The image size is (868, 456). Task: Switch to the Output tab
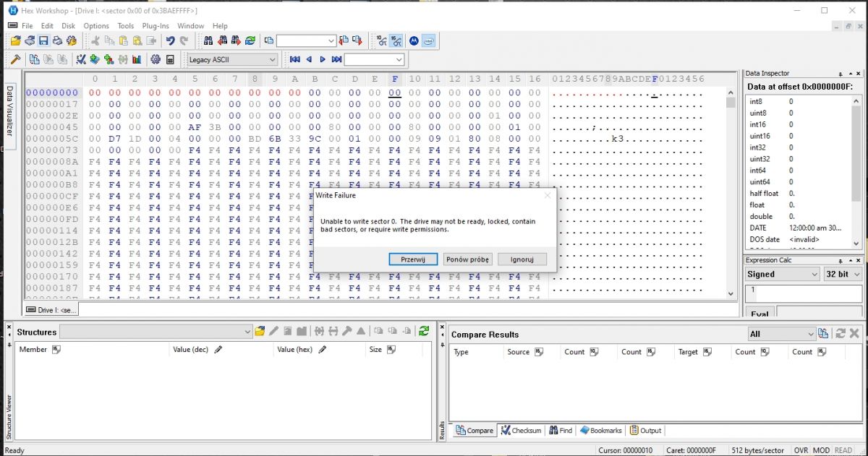[x=645, y=430]
